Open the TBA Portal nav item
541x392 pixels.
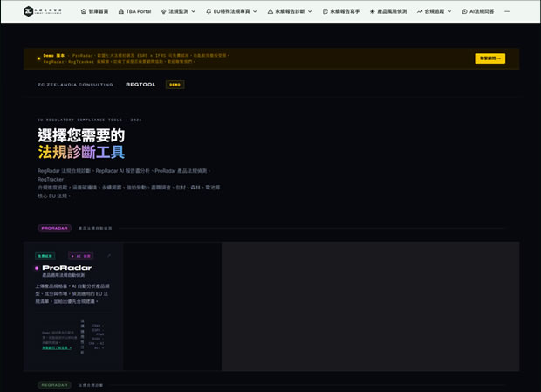(x=135, y=11)
